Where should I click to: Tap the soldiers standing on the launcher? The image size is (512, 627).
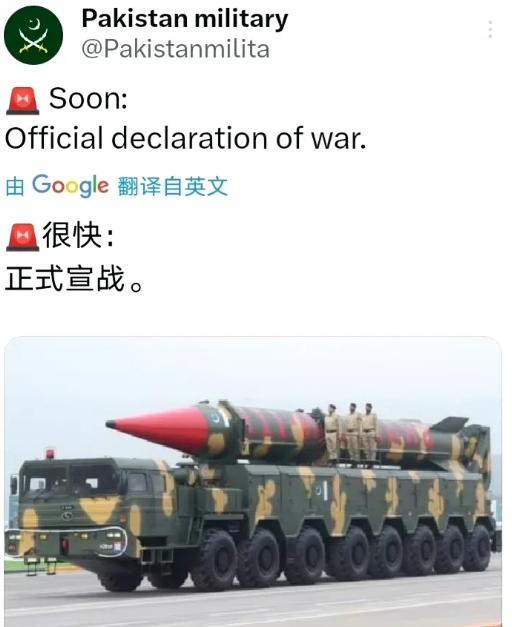350,433
